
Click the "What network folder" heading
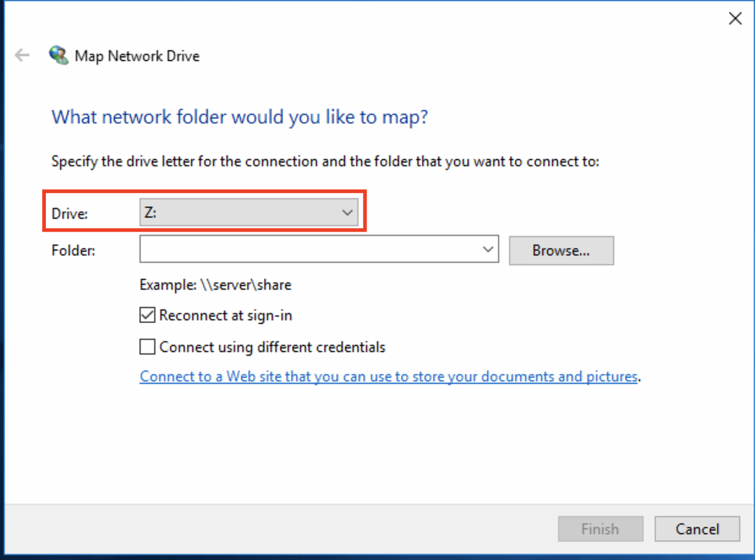pyautogui.click(x=239, y=116)
